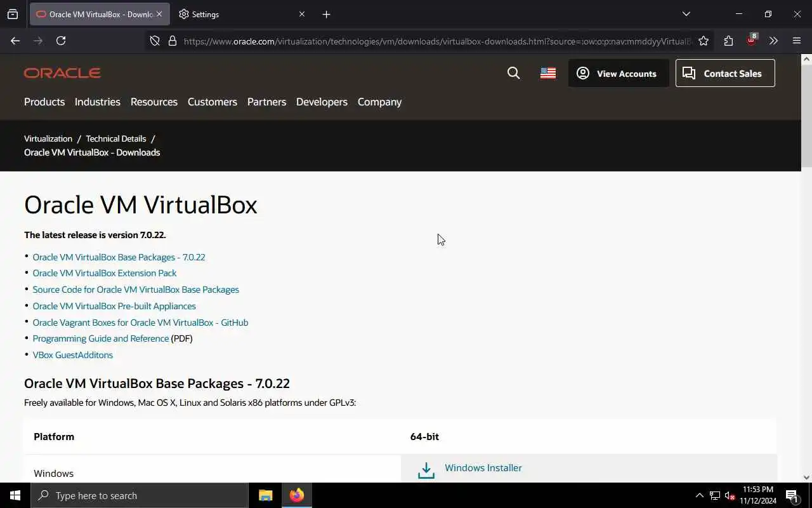Image resolution: width=812 pixels, height=508 pixels.
Task: Click the muted volume tray icon
Action: (x=730, y=495)
